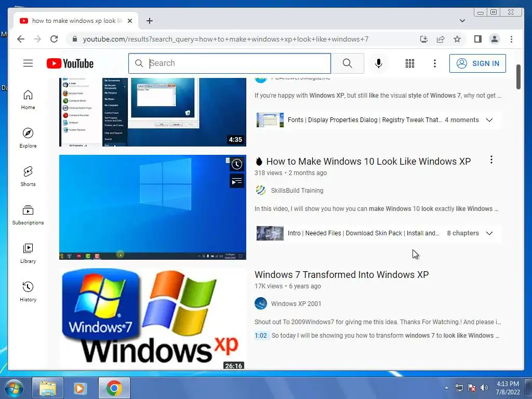
Task: Open the 4:35 video thumbnail
Action: click(x=153, y=112)
